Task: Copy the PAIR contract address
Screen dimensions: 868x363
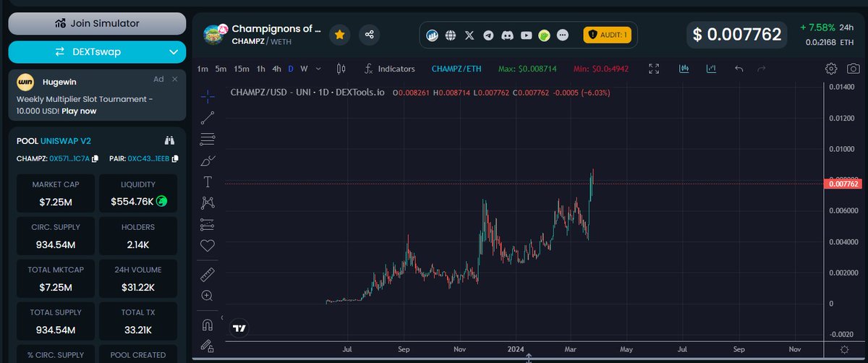Action: (175, 158)
